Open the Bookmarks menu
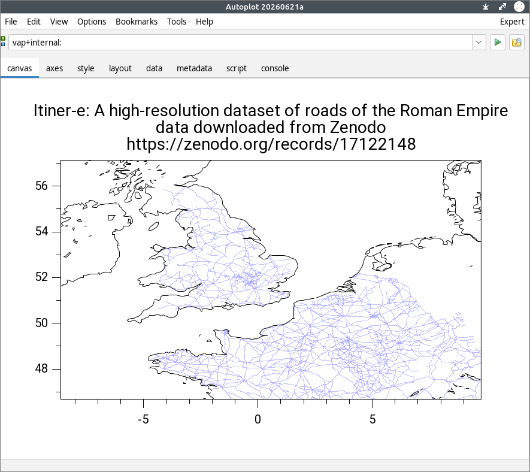The height and width of the screenshot is (472, 530). point(137,22)
